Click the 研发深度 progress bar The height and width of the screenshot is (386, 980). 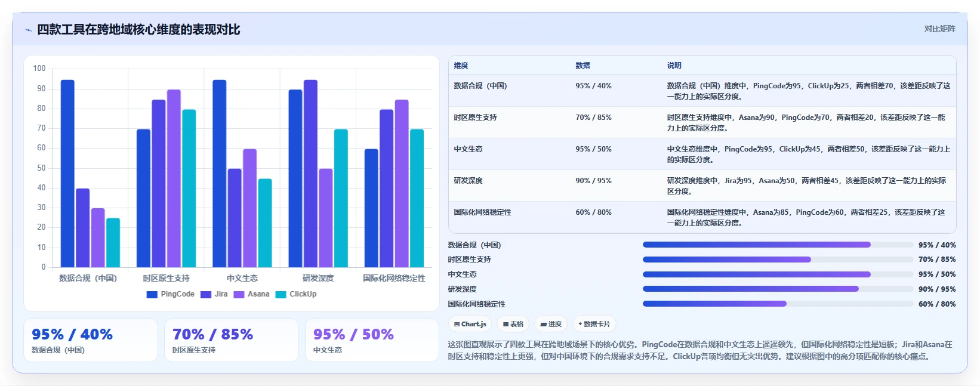(778, 289)
